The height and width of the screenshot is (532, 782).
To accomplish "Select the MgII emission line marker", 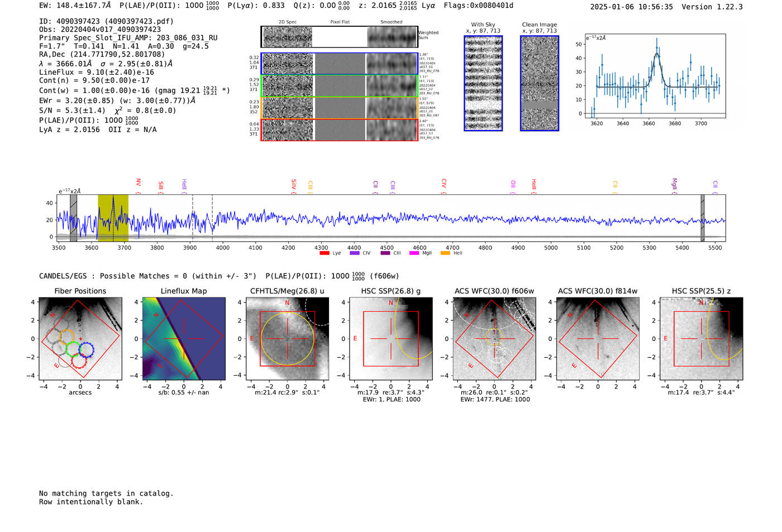I will (x=674, y=186).
